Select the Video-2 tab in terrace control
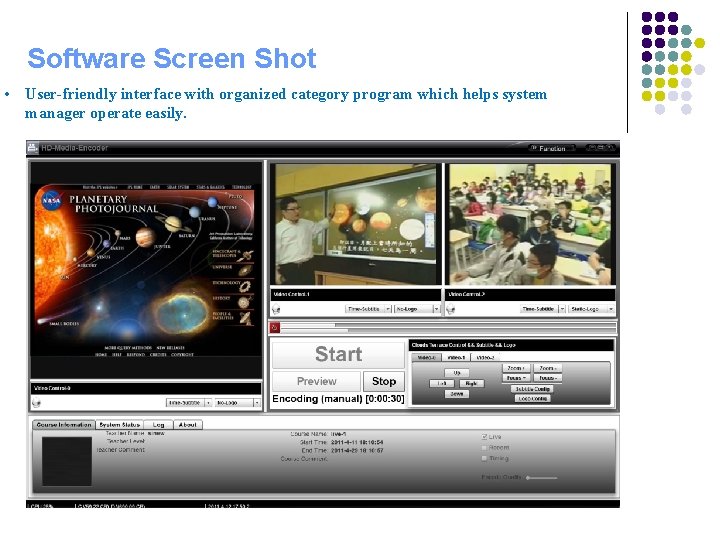Screen dimensions: 720x540 [x=485, y=357]
